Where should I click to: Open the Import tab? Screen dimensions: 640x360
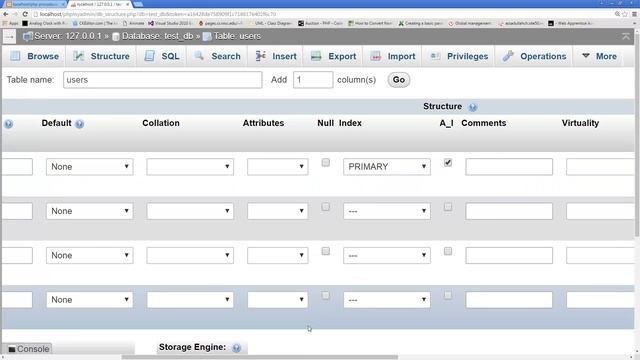click(x=393, y=56)
